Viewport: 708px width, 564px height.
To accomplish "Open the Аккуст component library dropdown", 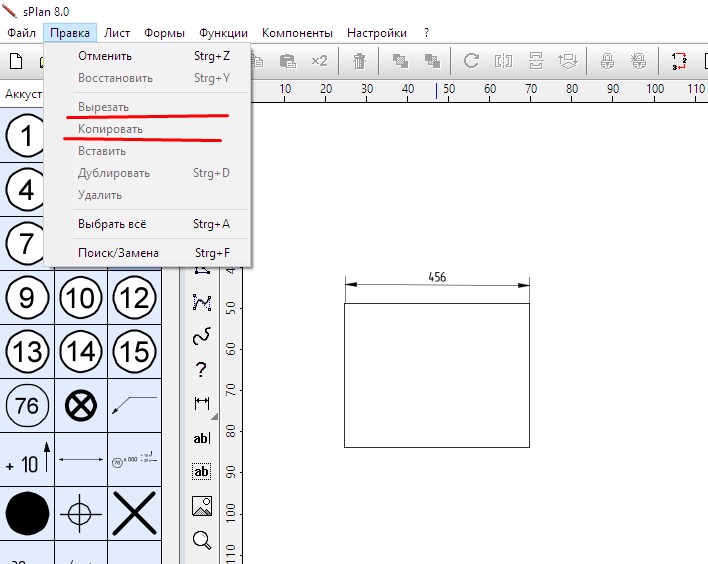I will pos(22,94).
